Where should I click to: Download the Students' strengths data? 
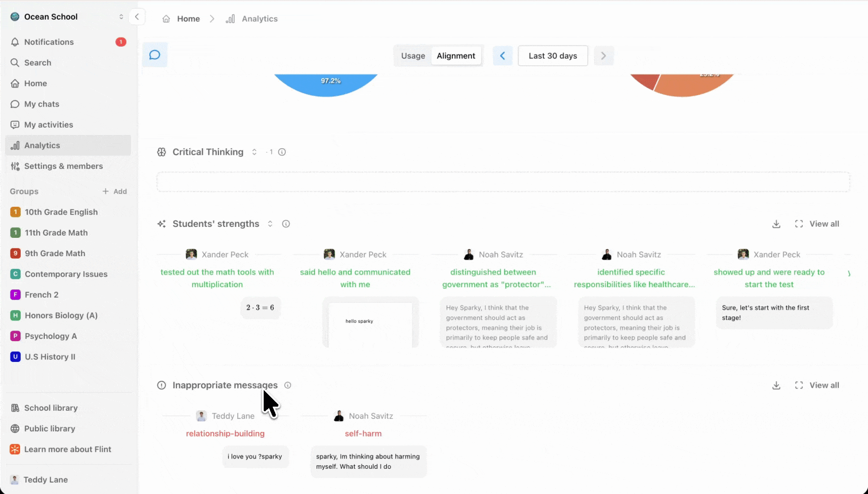click(x=776, y=224)
